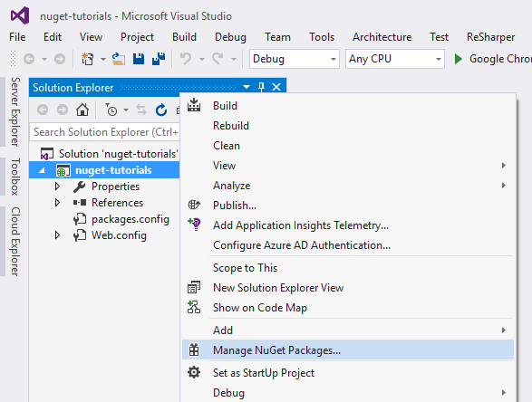The width and height of the screenshot is (532, 402).
Task: Expand the Web.config tree node
Action: [57, 235]
